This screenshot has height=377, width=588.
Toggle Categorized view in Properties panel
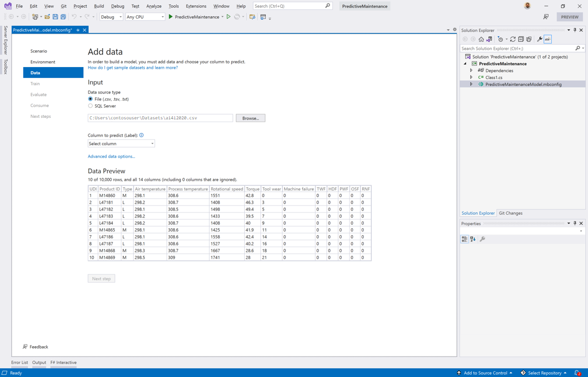click(x=464, y=239)
